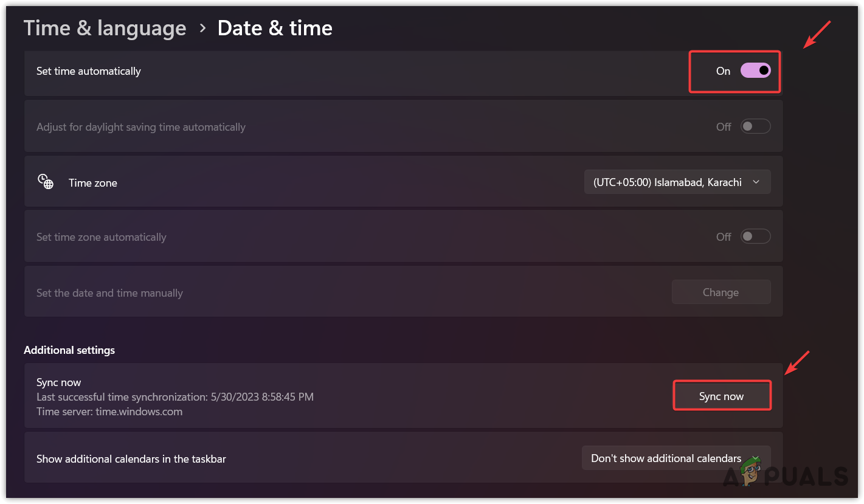Open the Time zone dropdown
Viewport: 864px width, 504px height.
677,182
